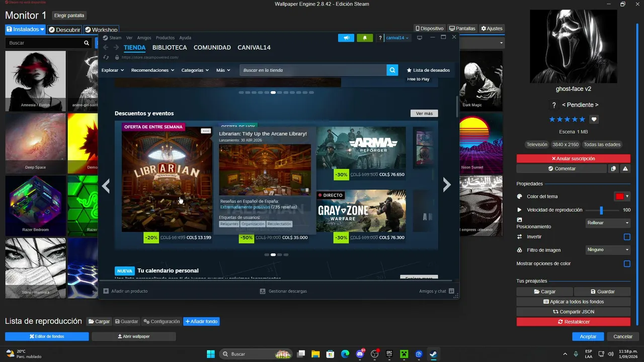644x362 pixels.
Task: Open Steam notifications bell
Action: tap(365, 38)
